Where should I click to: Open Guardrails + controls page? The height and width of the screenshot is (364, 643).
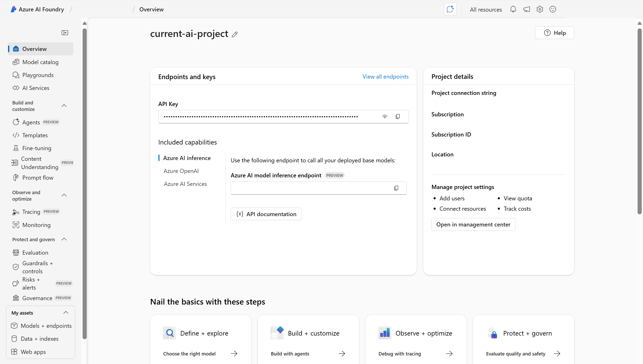[41, 267]
